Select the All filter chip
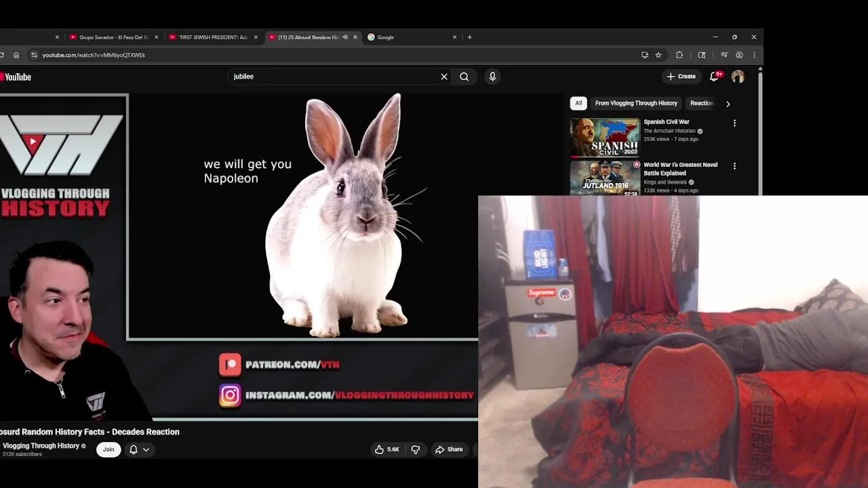Viewport: 868px width, 488px height. pyautogui.click(x=578, y=103)
